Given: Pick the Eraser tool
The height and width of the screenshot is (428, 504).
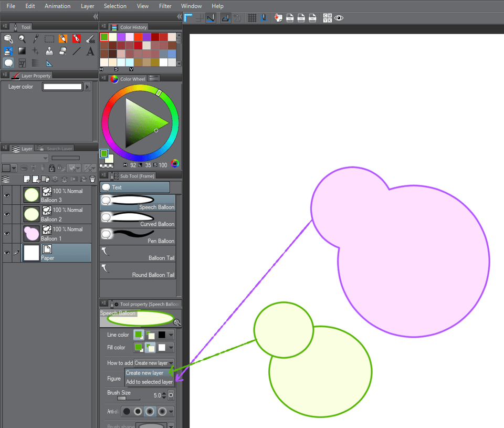Looking at the screenshot, I should coord(63,51).
